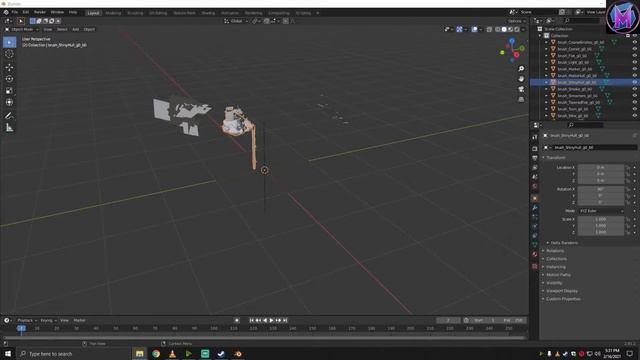Hide selected brush_ShinyHull object eye icon

pos(634,82)
